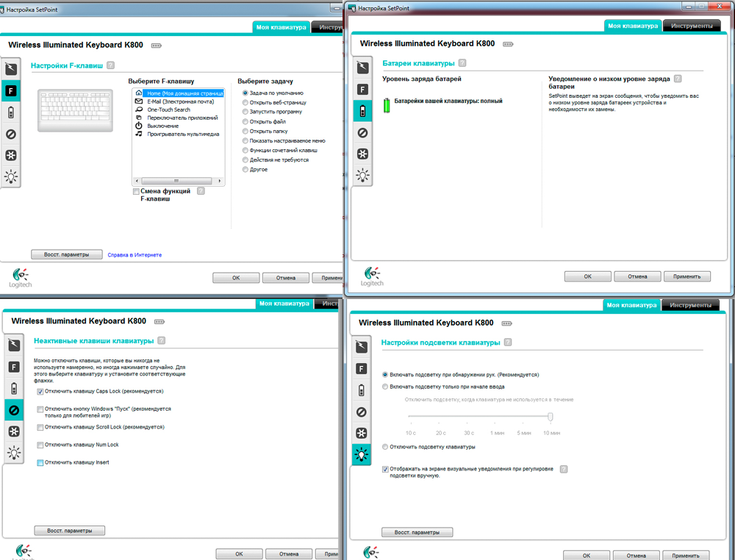The width and height of the screenshot is (735, 560).
Task: Select Показать настраиваемое меню radio button
Action: (x=245, y=140)
